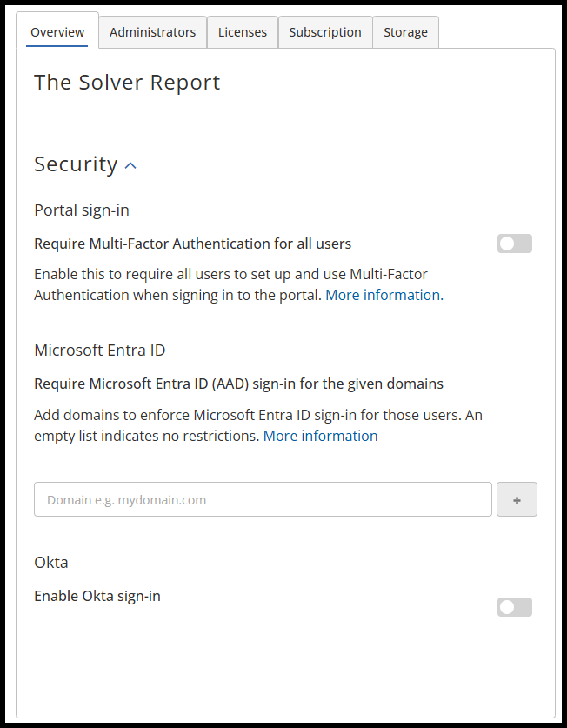Viewport: 567px width, 728px height.
Task: Show the Storage tab
Action: coord(405,32)
